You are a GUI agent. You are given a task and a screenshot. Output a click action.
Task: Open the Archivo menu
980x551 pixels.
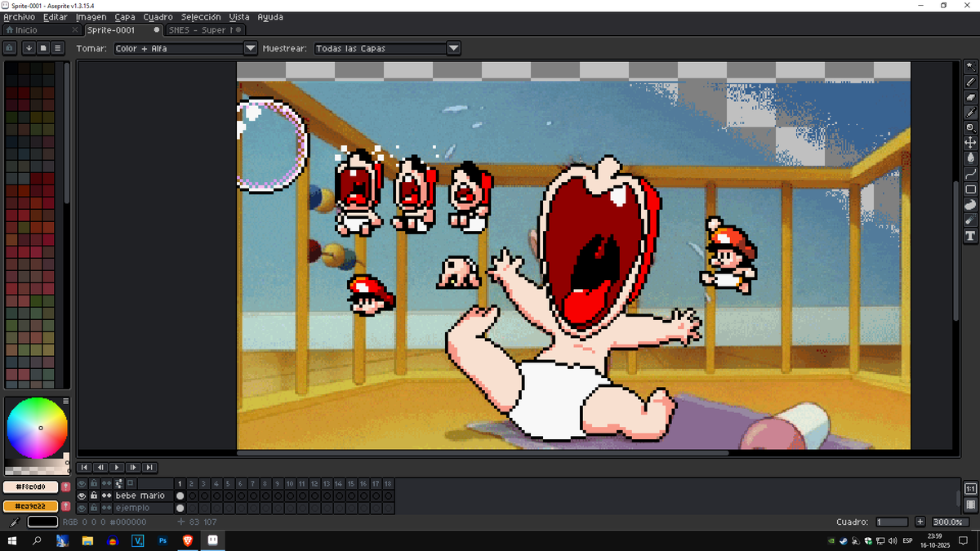20,16
